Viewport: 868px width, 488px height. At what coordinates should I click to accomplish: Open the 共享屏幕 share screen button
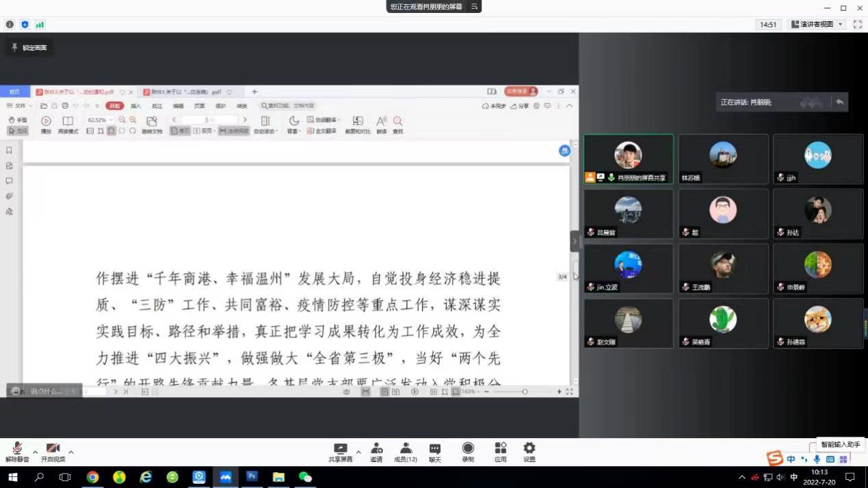(x=340, y=452)
